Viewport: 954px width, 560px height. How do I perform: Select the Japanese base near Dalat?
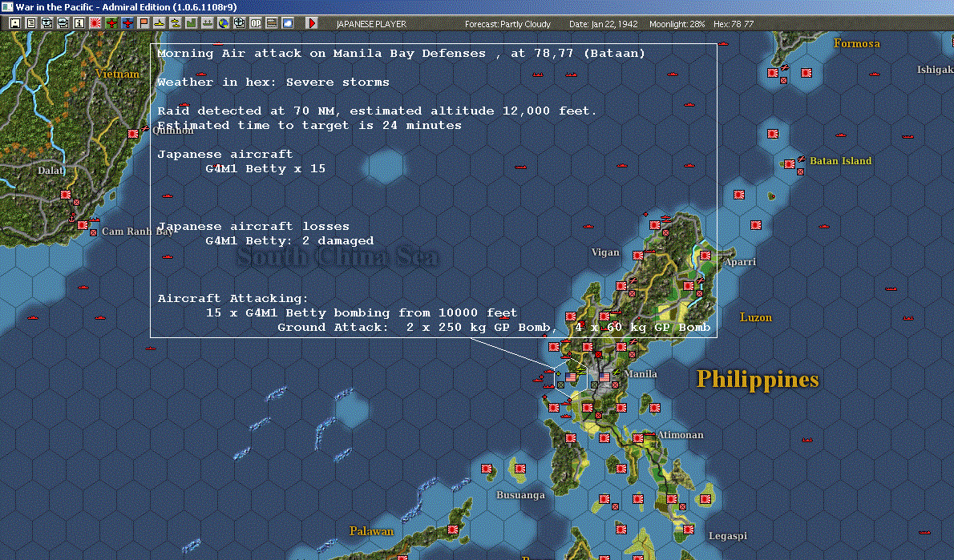[x=66, y=195]
